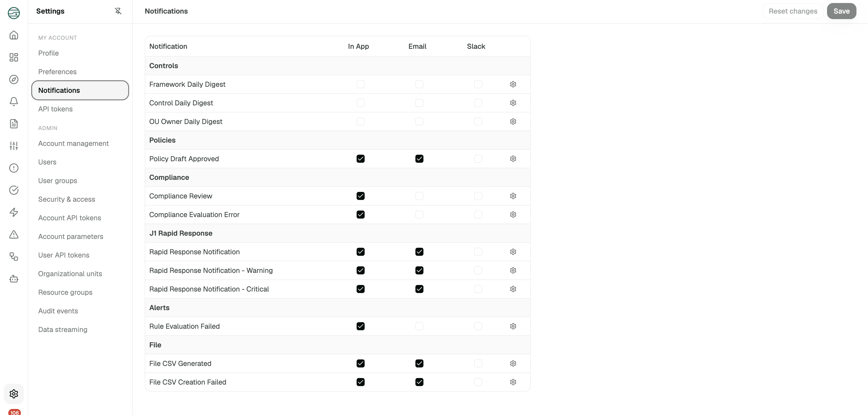
Task: Uncheck In App for Policy Draft Approved
Action: [x=361, y=159]
